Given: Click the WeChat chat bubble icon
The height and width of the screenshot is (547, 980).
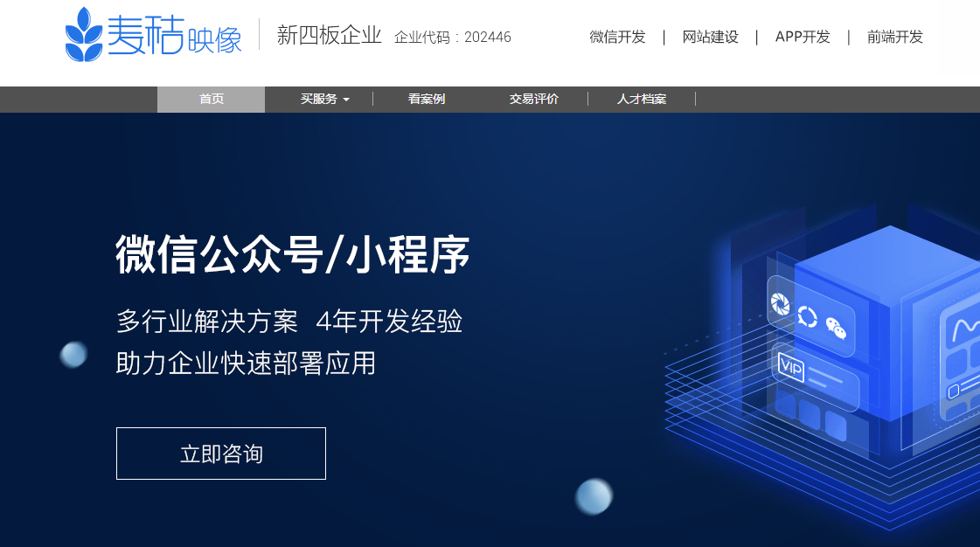Looking at the screenshot, I should [836, 328].
